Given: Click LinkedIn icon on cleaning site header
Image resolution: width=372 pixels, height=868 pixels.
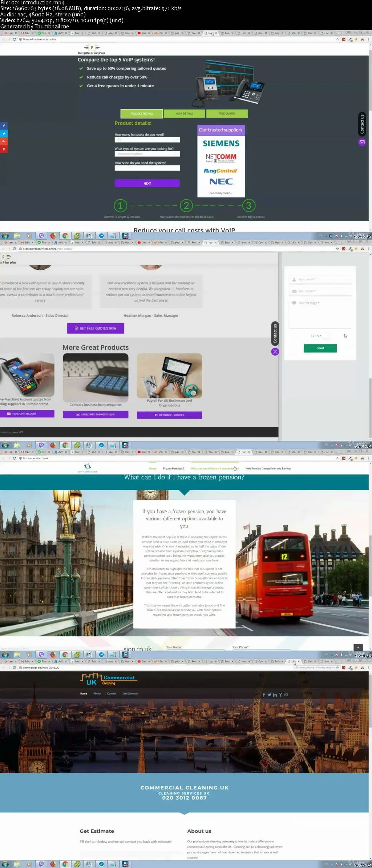Looking at the screenshot, I should tap(275, 695).
